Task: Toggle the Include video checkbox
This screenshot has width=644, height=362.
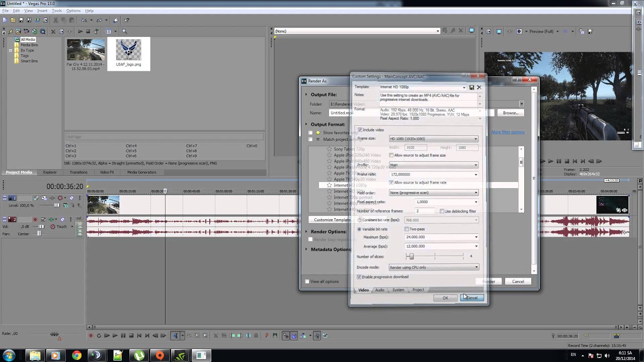Action: coord(360,130)
